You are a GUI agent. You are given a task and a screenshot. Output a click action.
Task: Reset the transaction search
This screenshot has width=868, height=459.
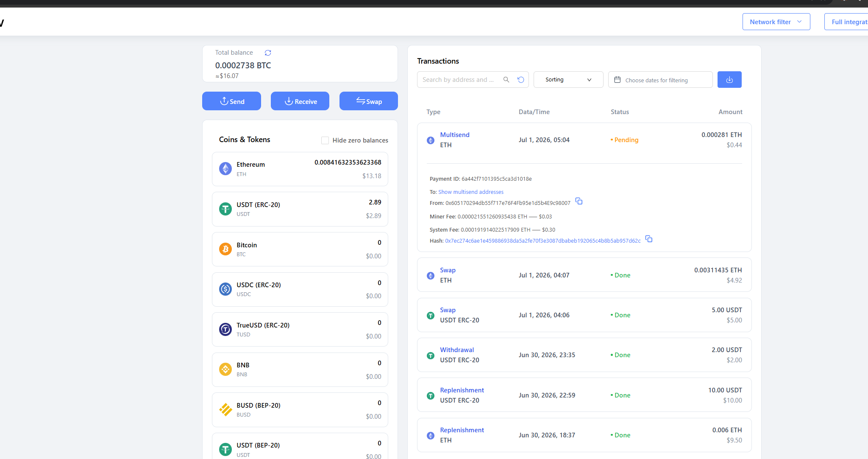[x=521, y=80]
